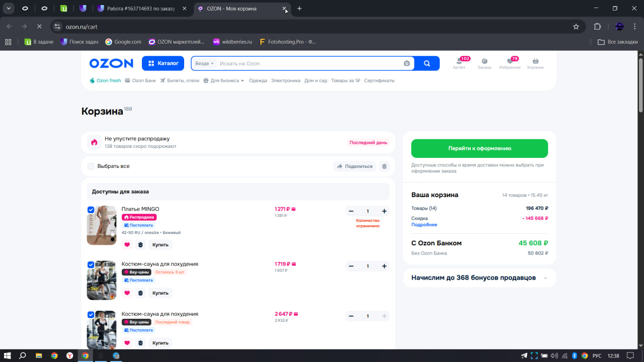Uncheck the 2 647 ₽ Костюм-сауна checkbox
644x362 pixels.
(91, 315)
